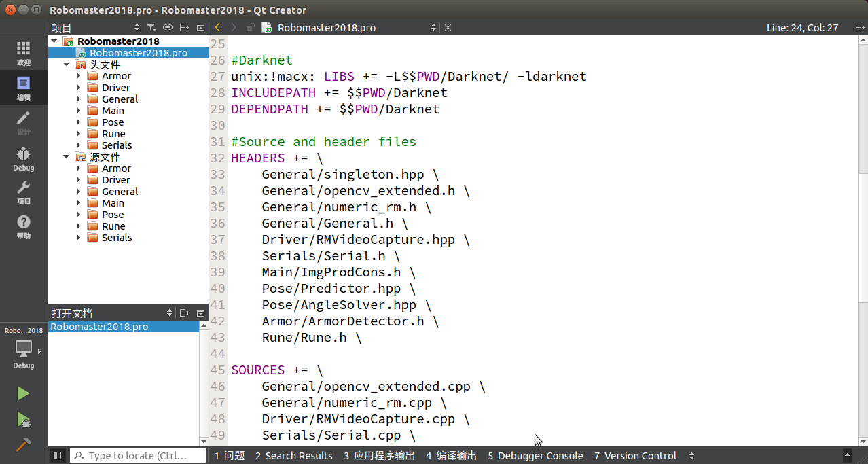Click the HEADERS += line 32

point(277,158)
